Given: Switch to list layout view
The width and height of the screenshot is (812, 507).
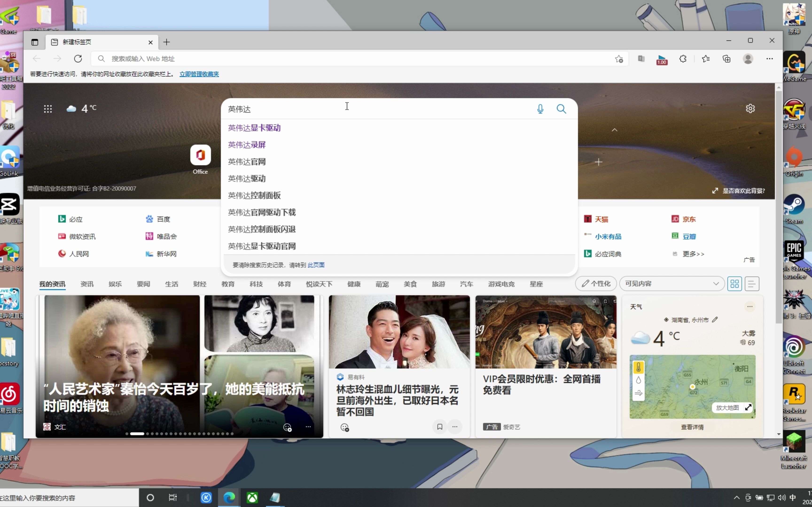Looking at the screenshot, I should 752,284.
